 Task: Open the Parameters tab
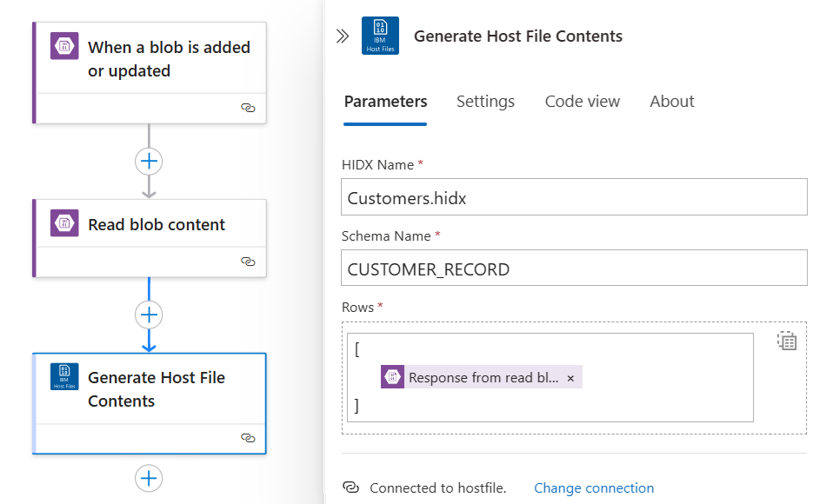[x=385, y=102]
